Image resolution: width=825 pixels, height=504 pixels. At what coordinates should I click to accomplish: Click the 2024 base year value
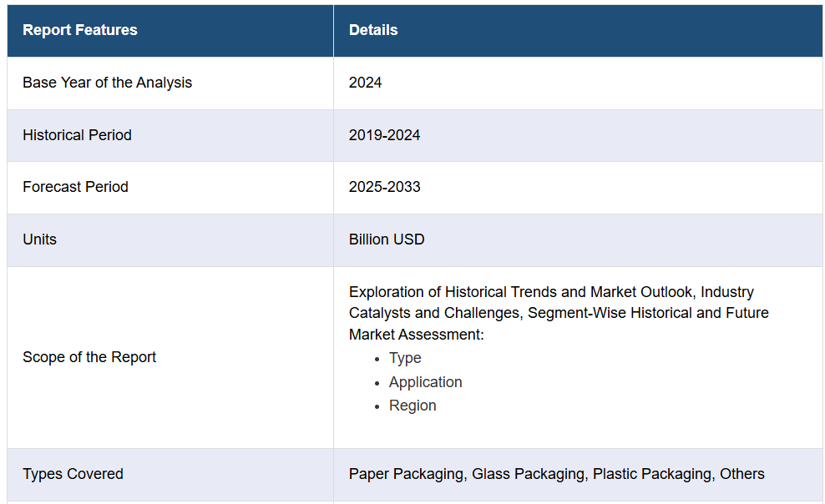coord(365,83)
